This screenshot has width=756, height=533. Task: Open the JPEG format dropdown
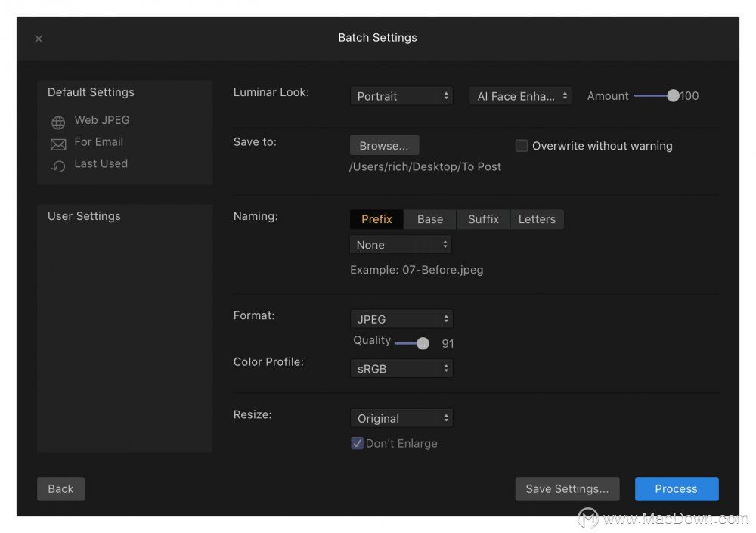tap(401, 319)
